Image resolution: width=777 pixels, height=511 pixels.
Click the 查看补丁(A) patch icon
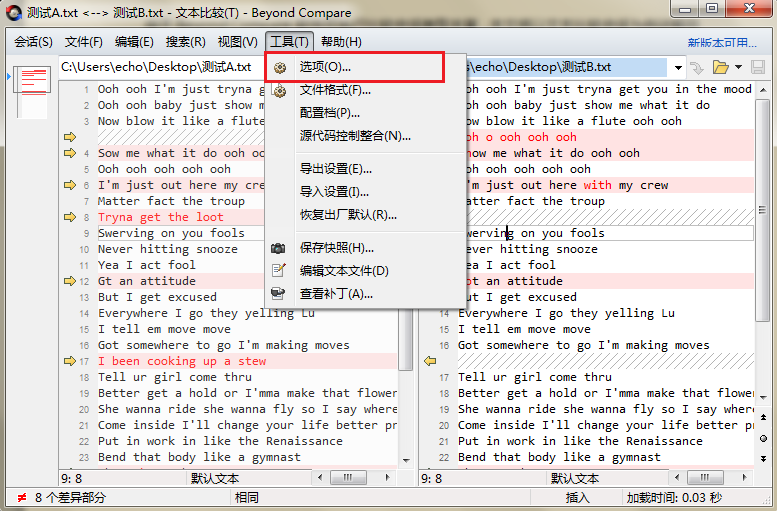tap(279, 294)
